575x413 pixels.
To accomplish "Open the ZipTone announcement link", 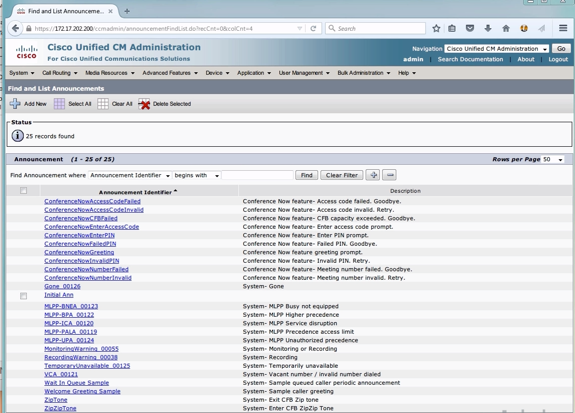I will 56,400.
